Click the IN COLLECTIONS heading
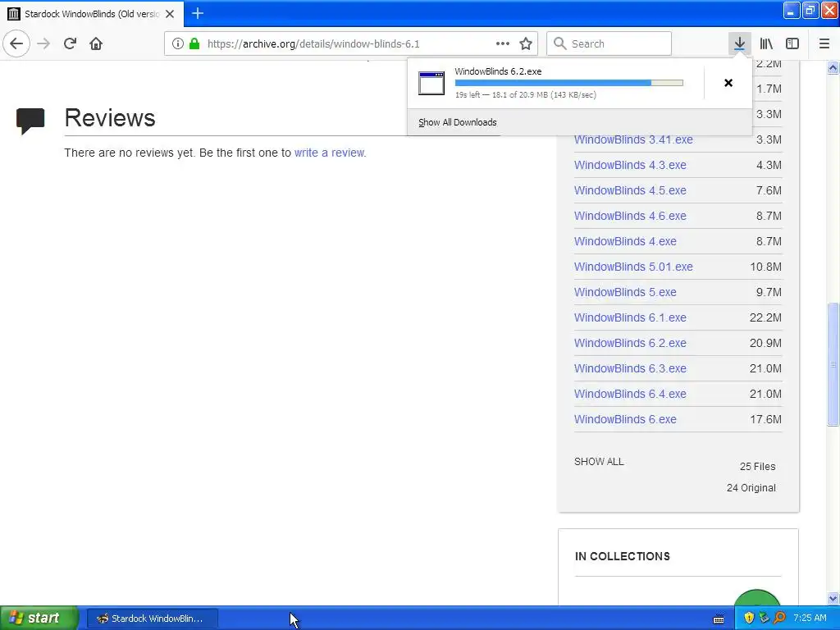 click(x=622, y=556)
